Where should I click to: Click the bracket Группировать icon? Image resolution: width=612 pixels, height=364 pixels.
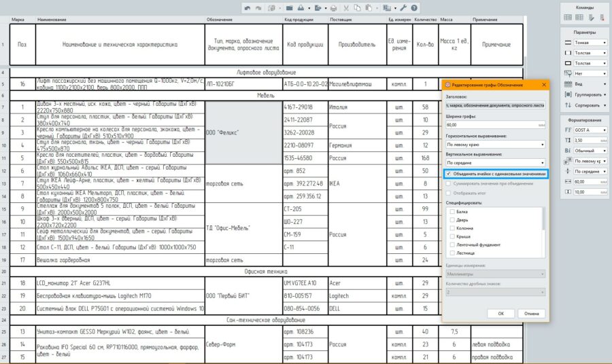568,94
